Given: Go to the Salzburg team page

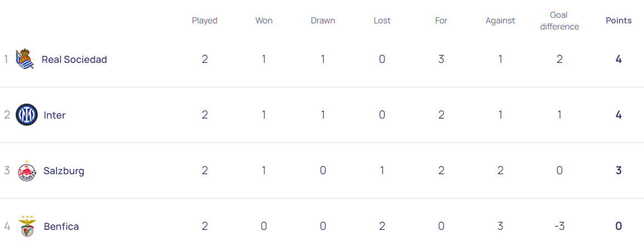Looking at the screenshot, I should (64, 171).
